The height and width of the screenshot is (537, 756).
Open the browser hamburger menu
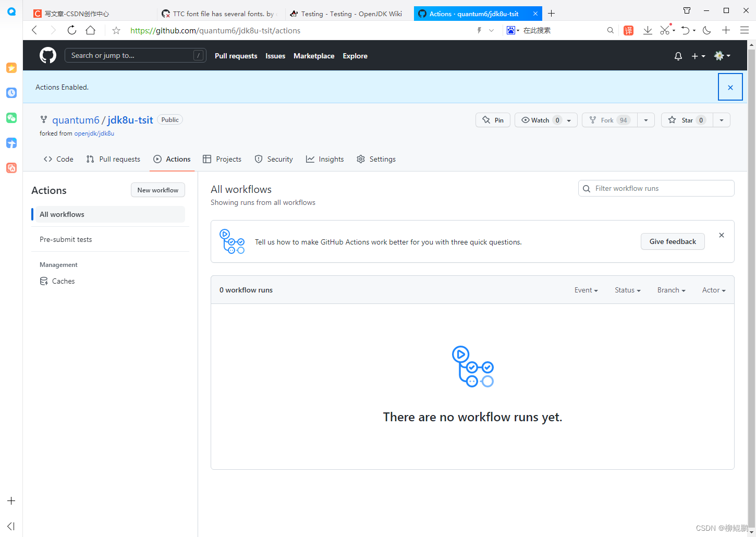click(x=745, y=30)
